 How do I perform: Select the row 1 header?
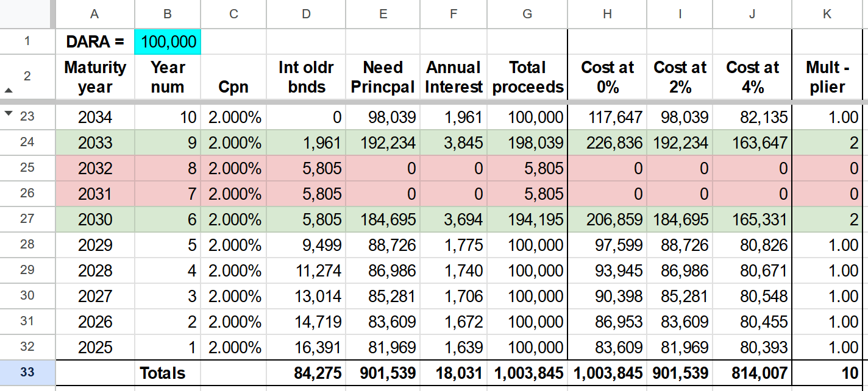[x=27, y=41]
